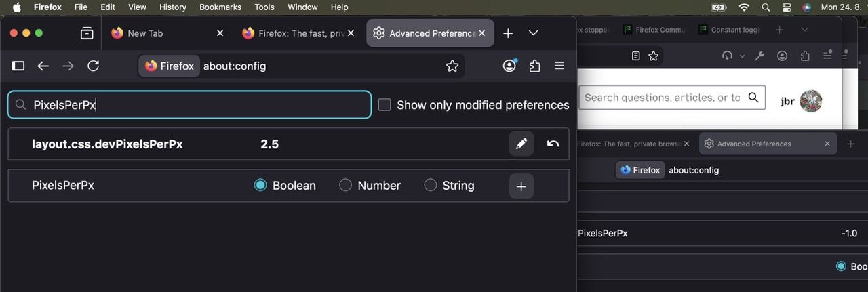Click the Firefox identity badge in front window
Viewport: 868px width, 292px height.
click(170, 66)
